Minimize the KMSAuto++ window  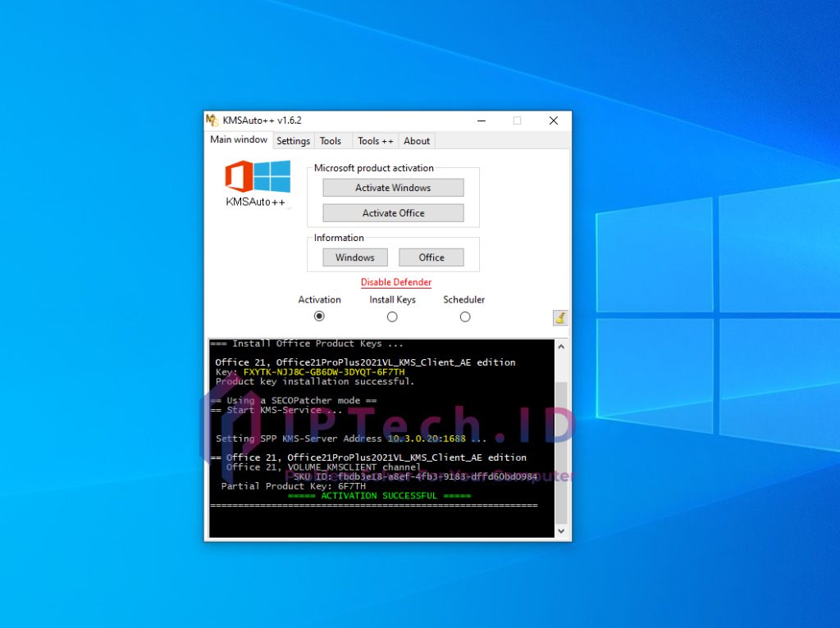[x=482, y=121]
